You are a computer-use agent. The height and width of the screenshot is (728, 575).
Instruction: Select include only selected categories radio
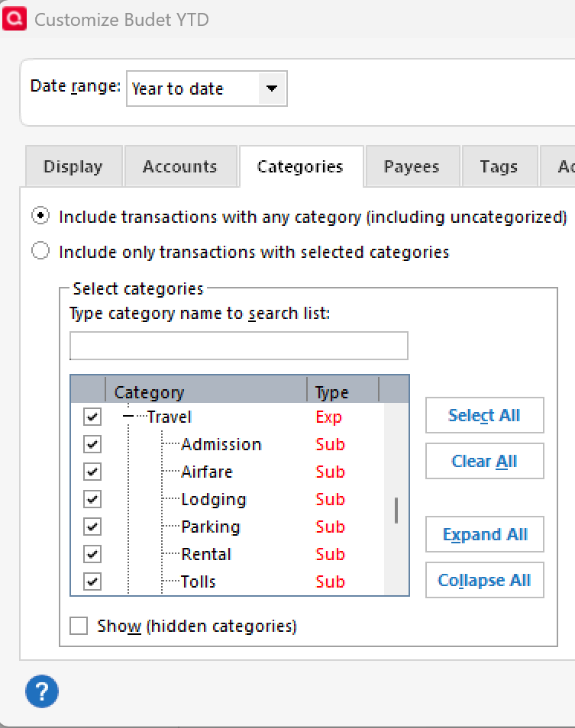point(40,251)
